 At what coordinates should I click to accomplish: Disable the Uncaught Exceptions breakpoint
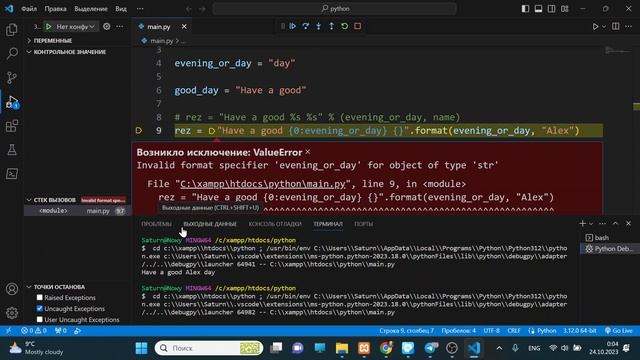click(40, 309)
